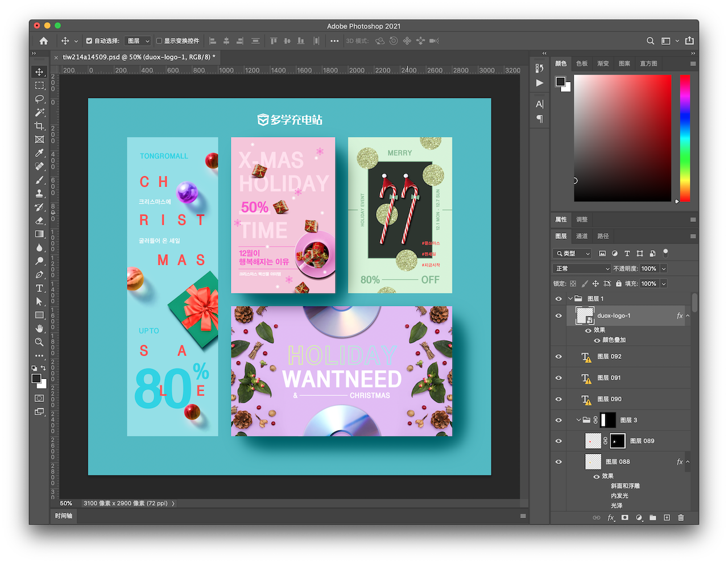The width and height of the screenshot is (728, 563).
Task: Enable the 显示变换控件 checkbox
Action: click(159, 41)
